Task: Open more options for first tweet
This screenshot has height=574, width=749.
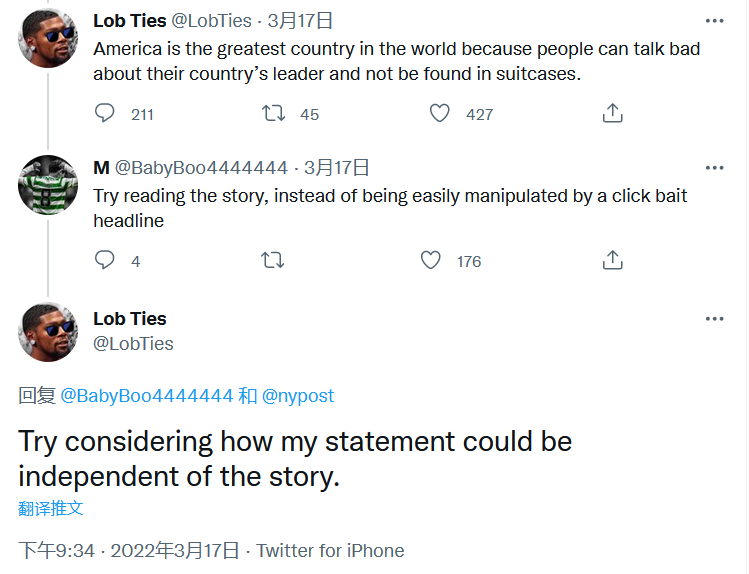Action: pyautogui.click(x=714, y=20)
